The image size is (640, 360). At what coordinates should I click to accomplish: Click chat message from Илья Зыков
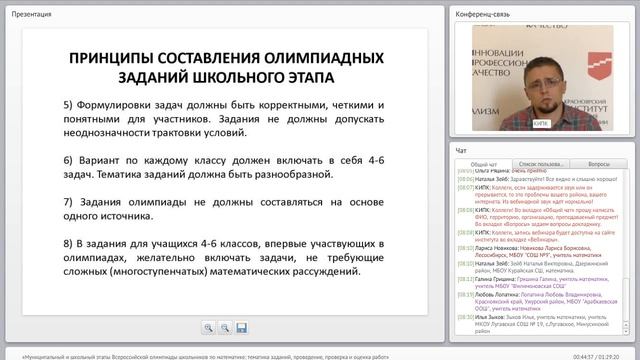[x=533, y=324]
